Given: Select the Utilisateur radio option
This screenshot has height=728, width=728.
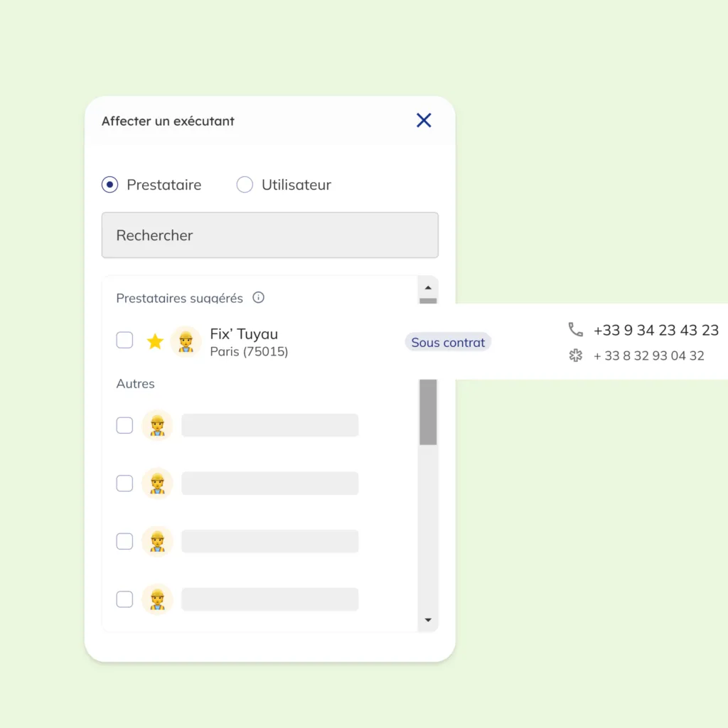Looking at the screenshot, I should point(245,185).
